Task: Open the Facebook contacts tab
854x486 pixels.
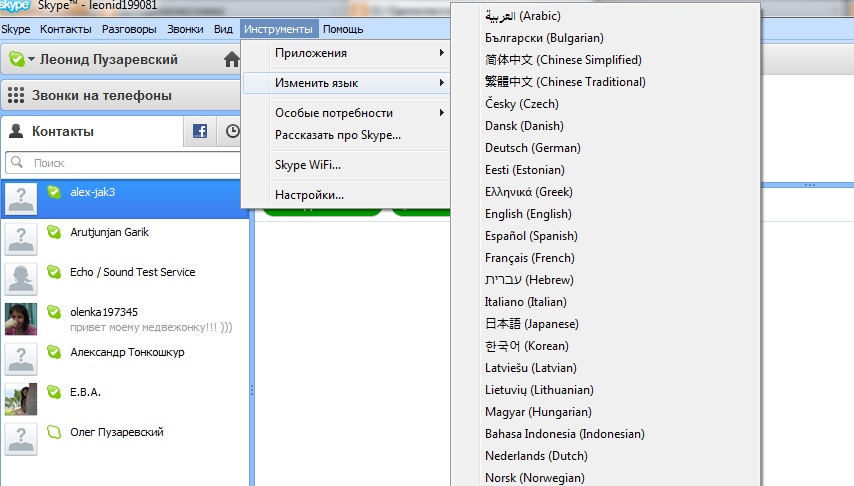Action: click(x=200, y=131)
